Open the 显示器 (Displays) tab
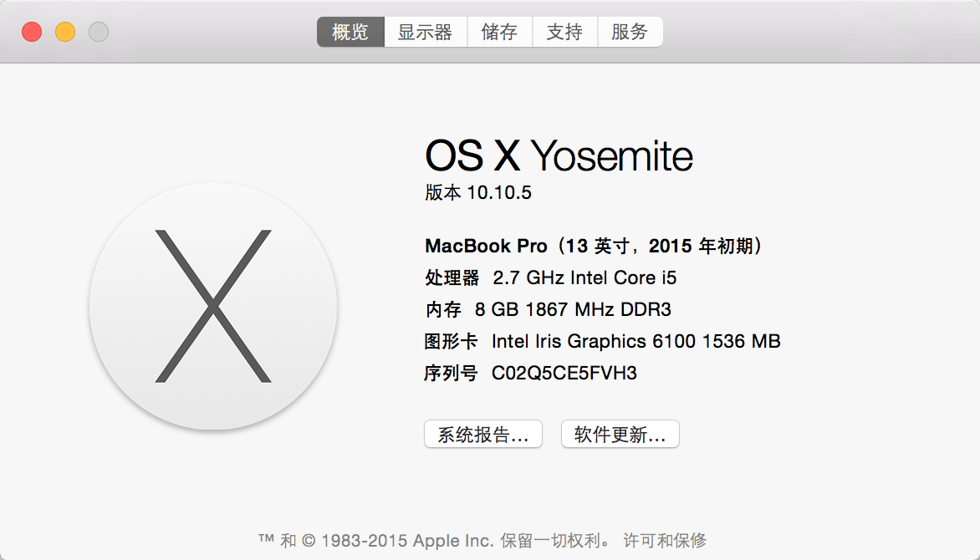 [425, 33]
